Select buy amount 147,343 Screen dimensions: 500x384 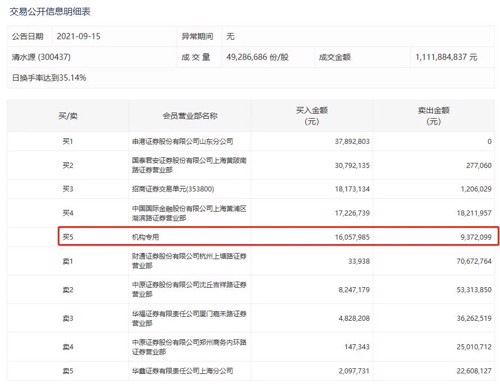pyautogui.click(x=357, y=347)
